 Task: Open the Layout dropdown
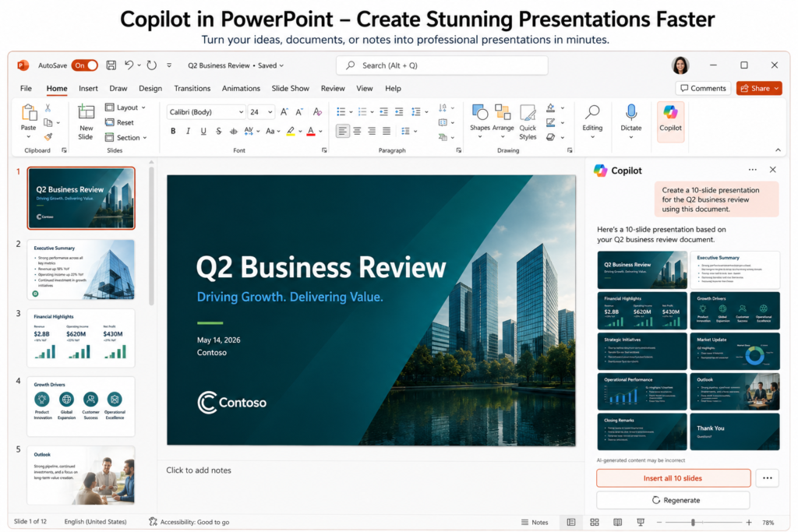click(125, 107)
